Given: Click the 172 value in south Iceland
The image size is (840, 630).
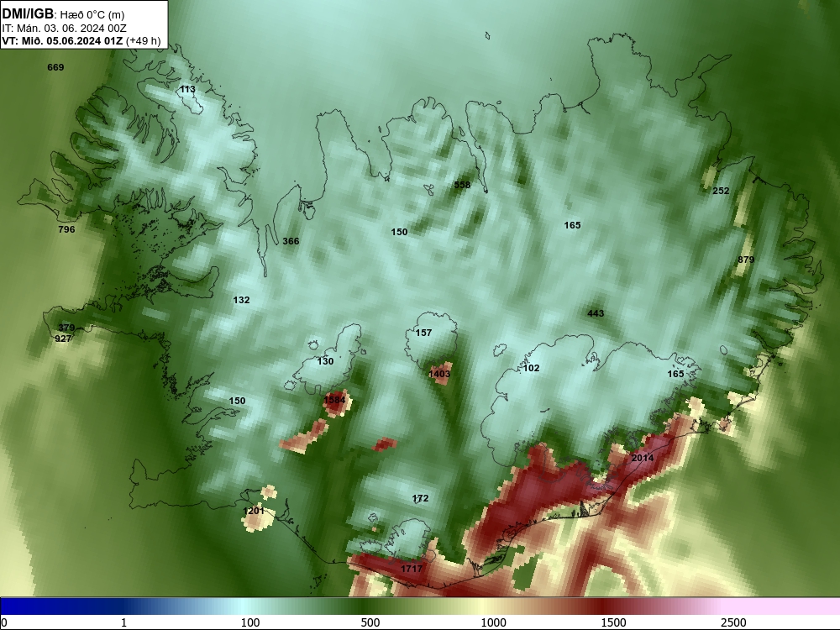Looking at the screenshot, I should click(421, 499).
